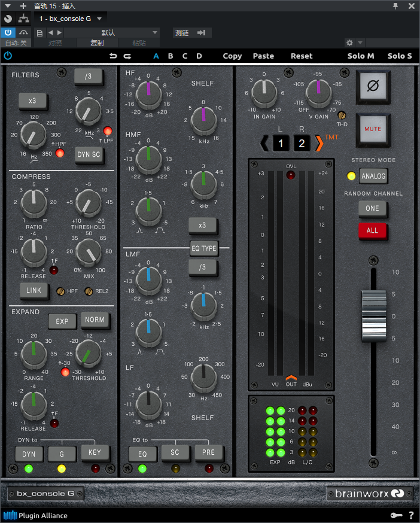420x523 pixels.
Task: Click the host bypass power button
Action: click(8, 33)
